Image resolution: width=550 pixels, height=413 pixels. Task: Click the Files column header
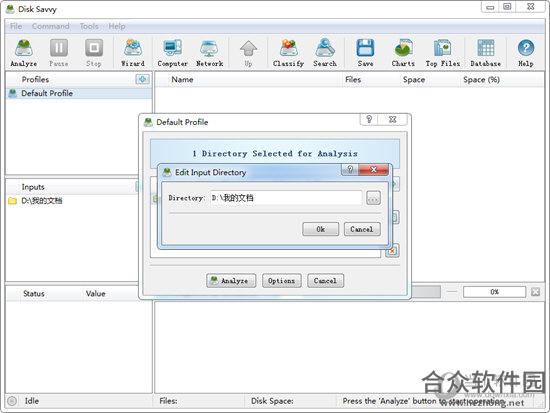(353, 80)
